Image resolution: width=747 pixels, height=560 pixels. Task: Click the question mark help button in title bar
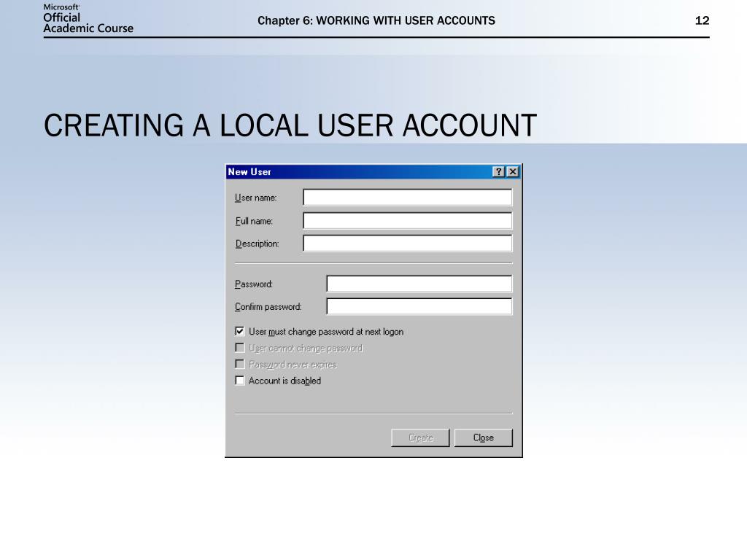[x=498, y=172]
